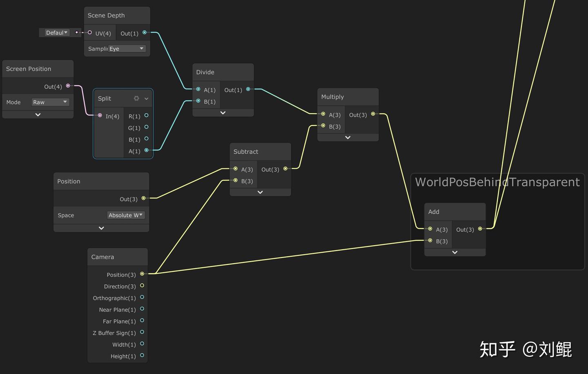Click the B(3) input port on Multiply
588x374 pixels.
click(x=323, y=126)
